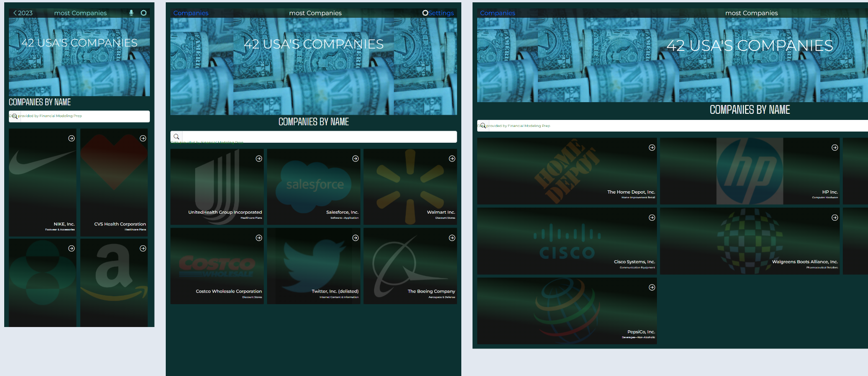This screenshot has width=868, height=376.
Task: Go back to 2023 in the phone view
Action: click(x=23, y=13)
